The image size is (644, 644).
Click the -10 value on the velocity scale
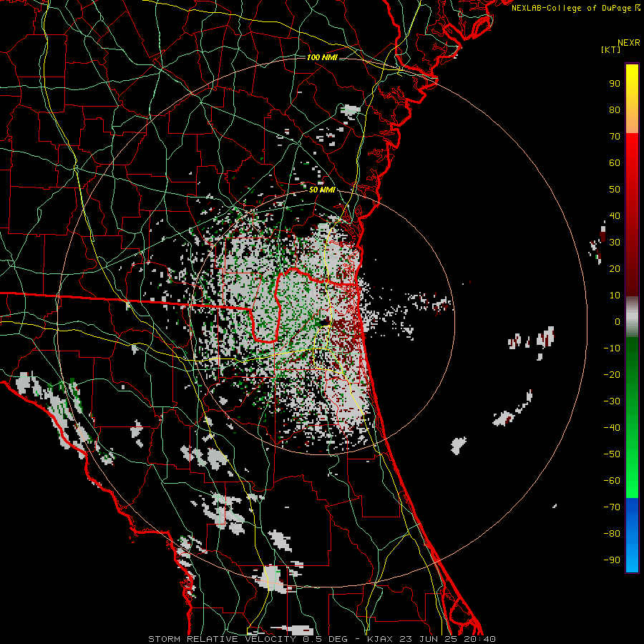click(612, 348)
